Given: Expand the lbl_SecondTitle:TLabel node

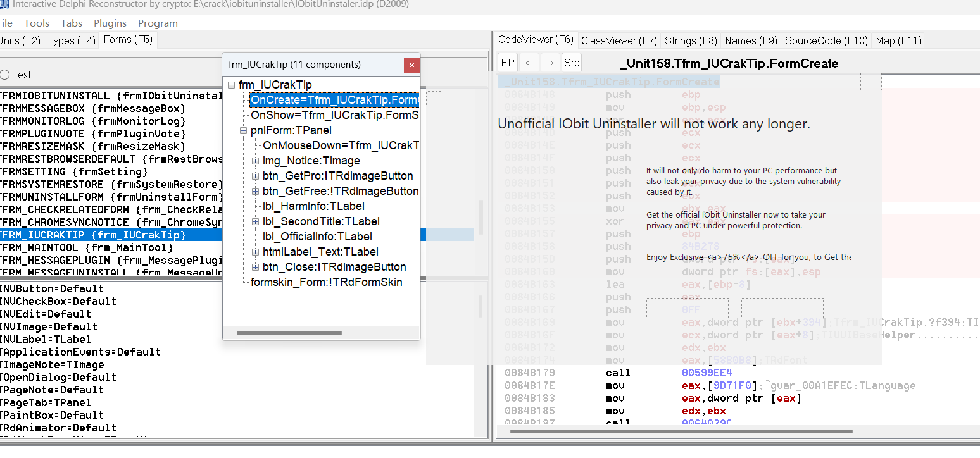Looking at the screenshot, I should pos(256,221).
